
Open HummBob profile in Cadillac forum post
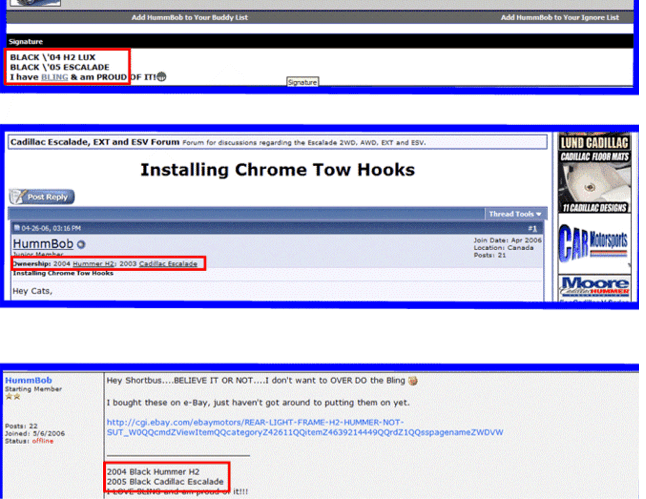[x=43, y=244]
